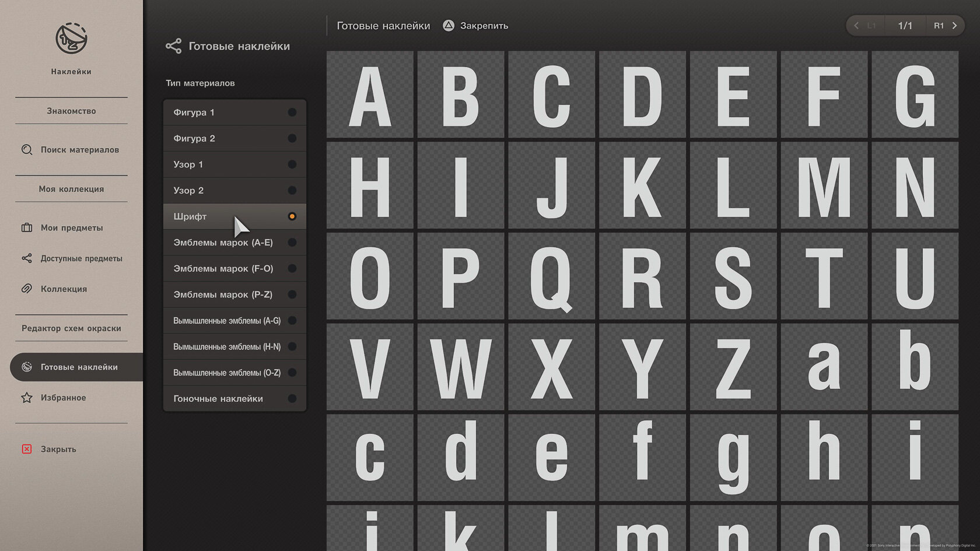Screen dimensions: 980x551
Task: Select Доступные предметы share icon
Action: pos(27,258)
